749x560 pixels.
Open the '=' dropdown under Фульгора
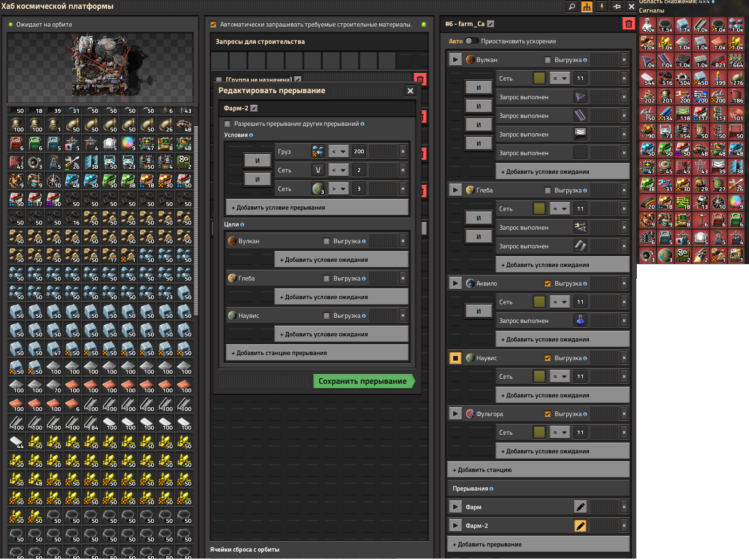point(560,432)
